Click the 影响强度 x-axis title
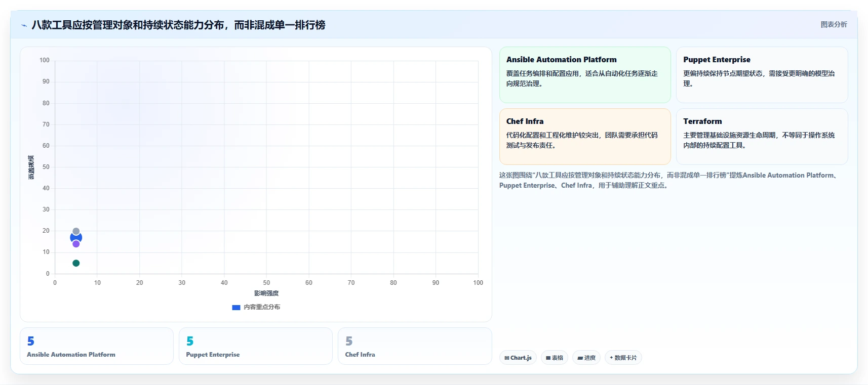The height and width of the screenshot is (385, 868). [266, 293]
